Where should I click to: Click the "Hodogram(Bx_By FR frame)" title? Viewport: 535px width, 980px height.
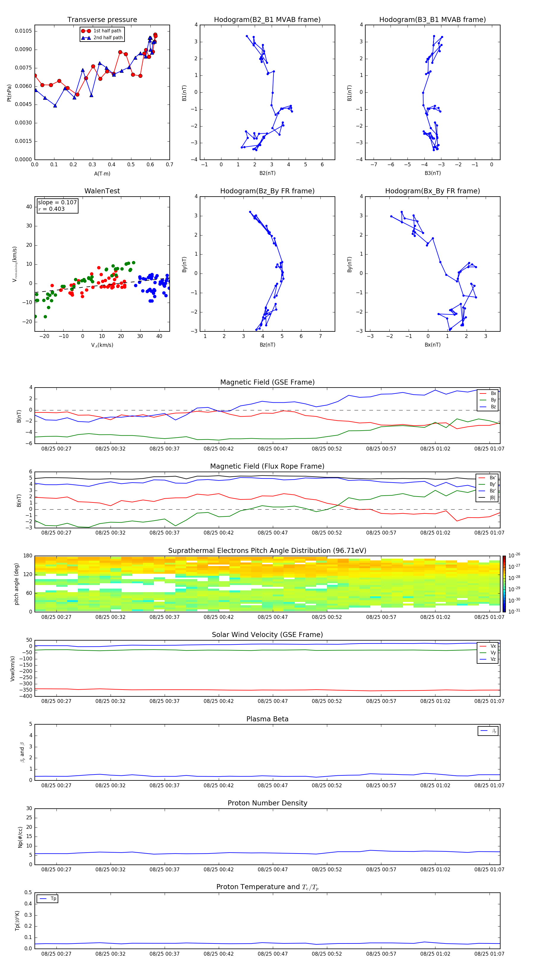tap(432, 191)
